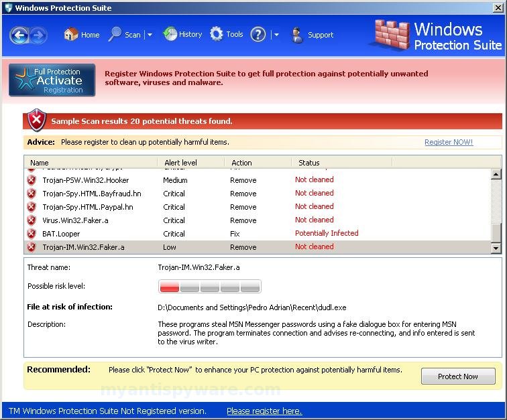Click the Full Protection Activate Registration button
Viewport: 507px width, 420px height.
[52, 80]
